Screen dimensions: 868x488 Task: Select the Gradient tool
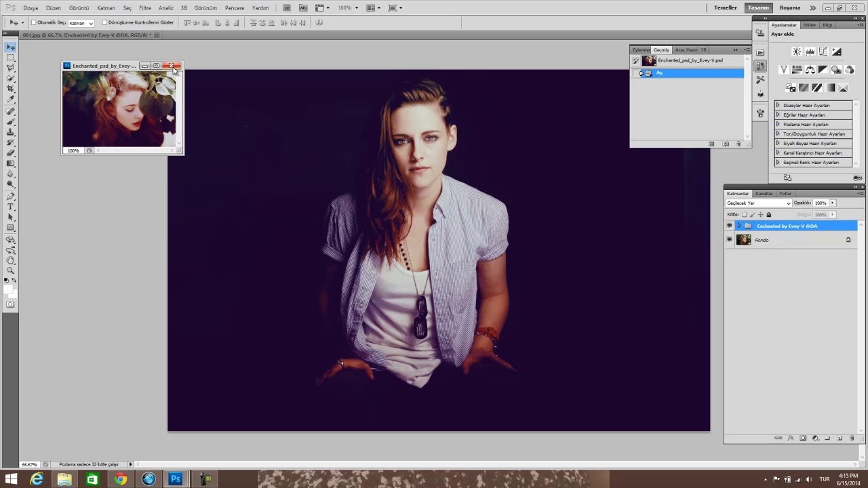click(x=11, y=163)
